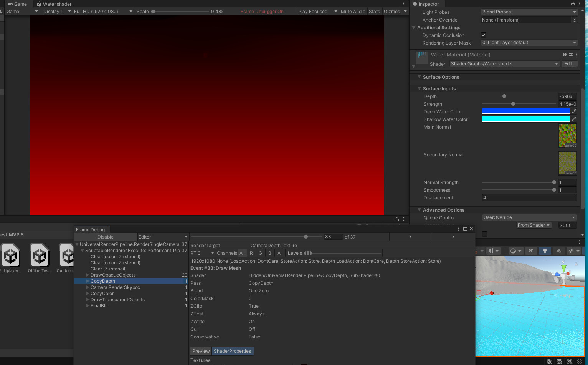The width and height of the screenshot is (588, 365).
Task: Expand DrawOpaqueObjects in the event tree
Action: point(88,275)
